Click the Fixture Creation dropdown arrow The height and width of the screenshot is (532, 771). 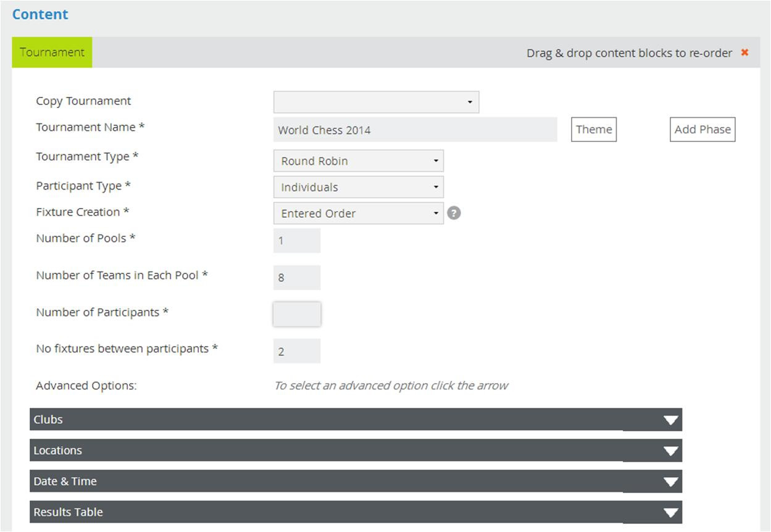[x=436, y=212]
